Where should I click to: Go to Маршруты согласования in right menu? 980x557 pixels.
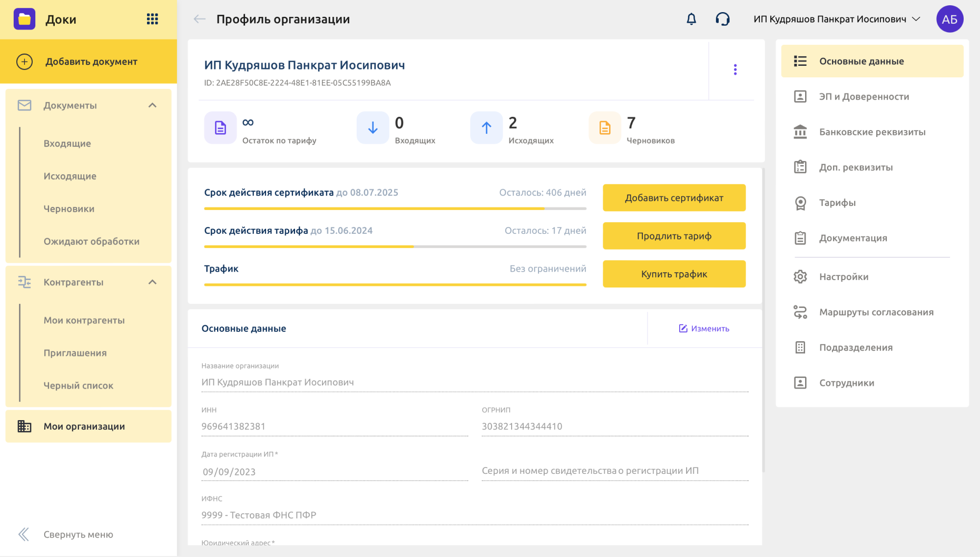point(876,312)
